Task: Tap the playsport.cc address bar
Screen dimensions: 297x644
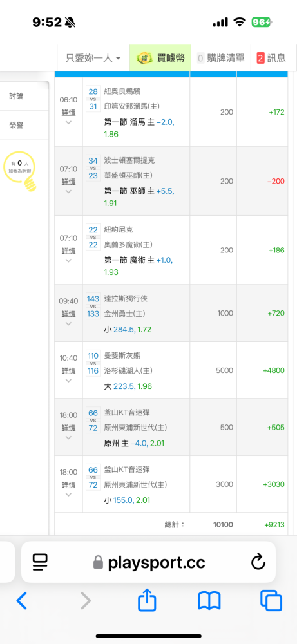Action: pos(148,562)
